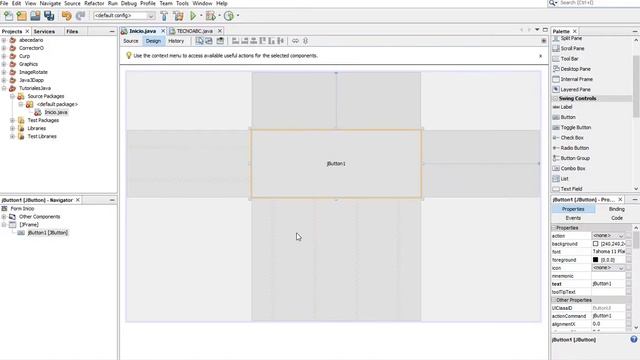Switch to the Services tab

click(44, 31)
